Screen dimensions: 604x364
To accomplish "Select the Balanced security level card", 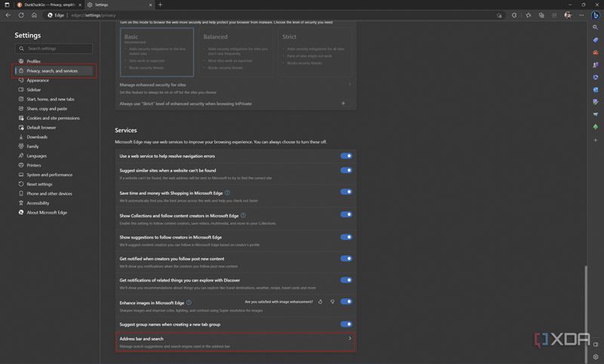I will 236,52.
